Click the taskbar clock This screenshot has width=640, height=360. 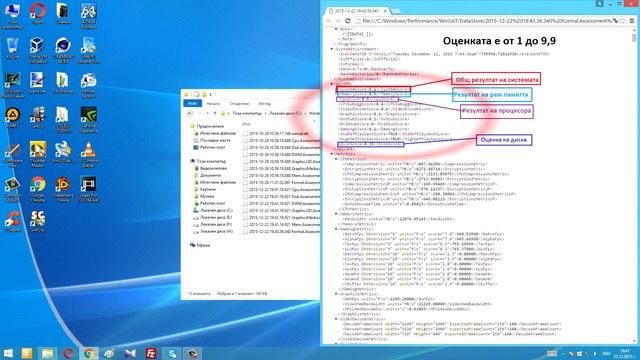point(625,353)
